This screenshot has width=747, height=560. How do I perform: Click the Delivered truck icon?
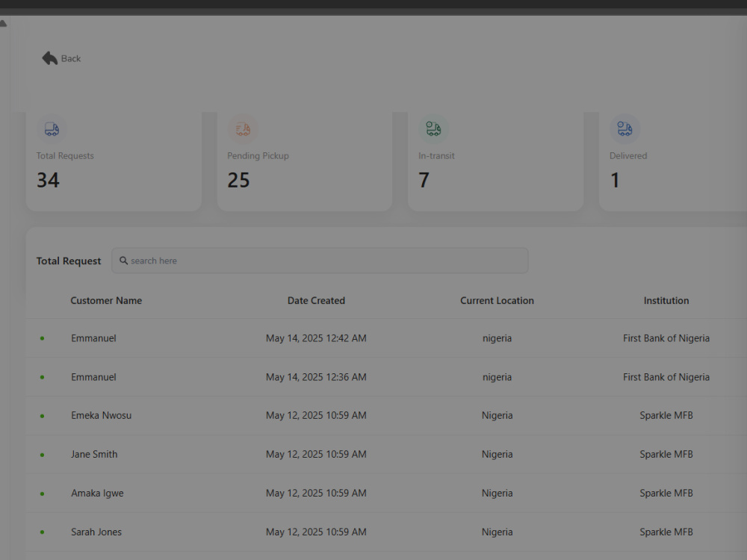pos(624,128)
